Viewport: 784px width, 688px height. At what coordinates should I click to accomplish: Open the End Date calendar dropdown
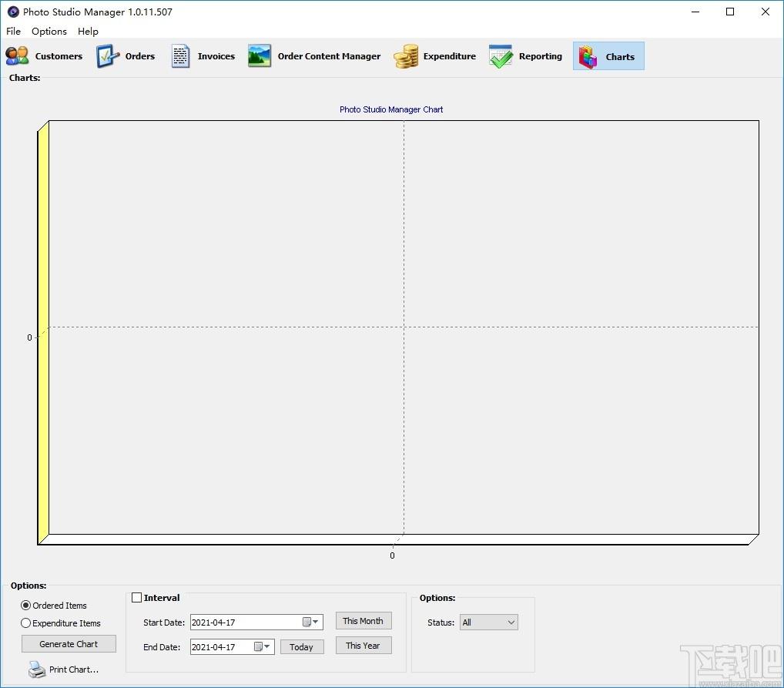point(263,646)
